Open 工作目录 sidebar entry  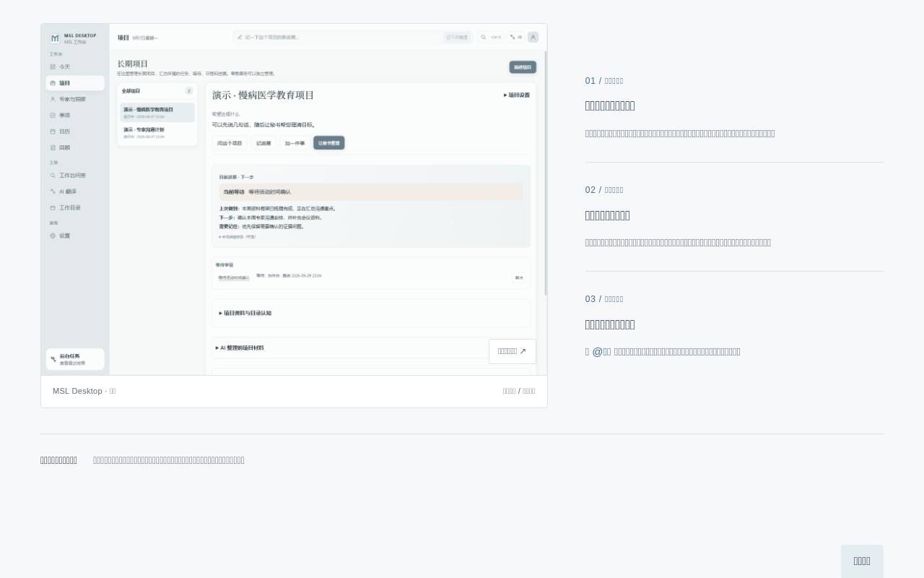click(75, 207)
